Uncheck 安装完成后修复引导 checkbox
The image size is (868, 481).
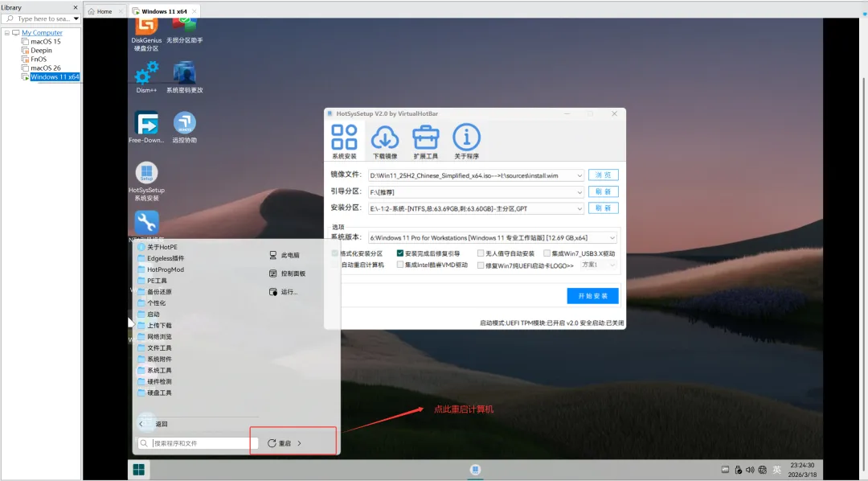(400, 253)
